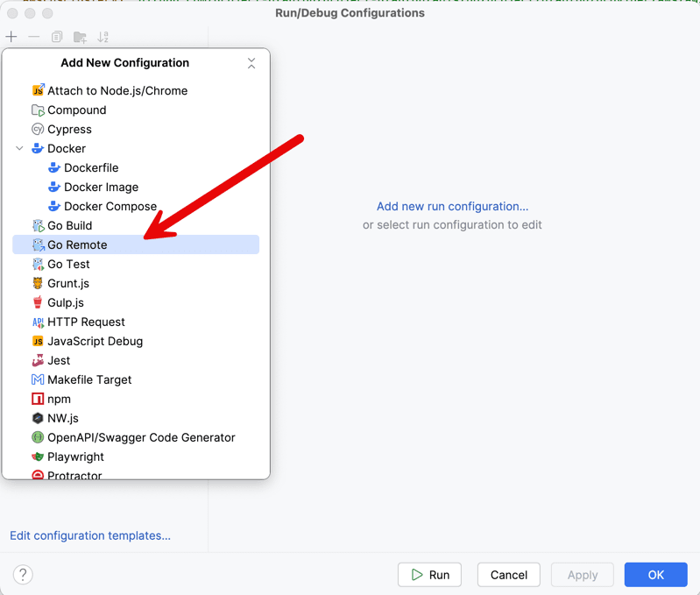The width and height of the screenshot is (700, 595).
Task: Open Edit configuration templates link
Action: (90, 535)
